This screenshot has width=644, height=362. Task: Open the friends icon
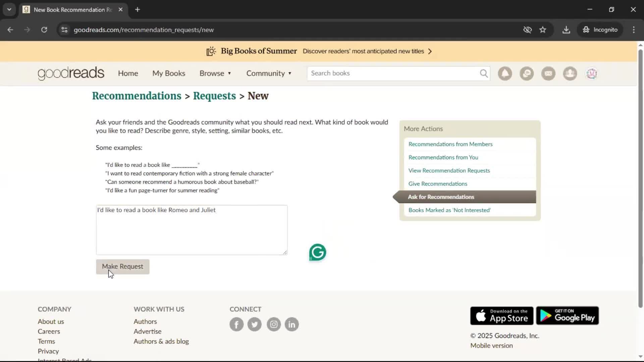tap(570, 73)
